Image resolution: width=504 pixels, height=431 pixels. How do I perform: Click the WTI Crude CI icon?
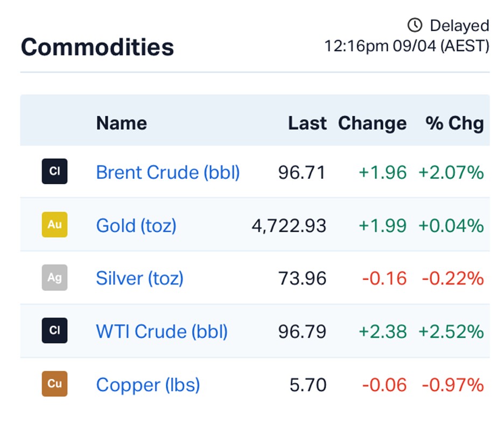click(x=54, y=331)
